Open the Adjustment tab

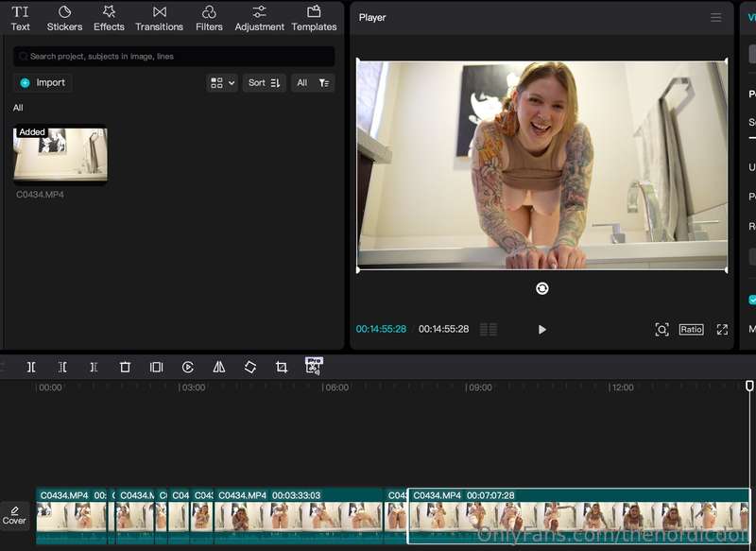(x=259, y=18)
